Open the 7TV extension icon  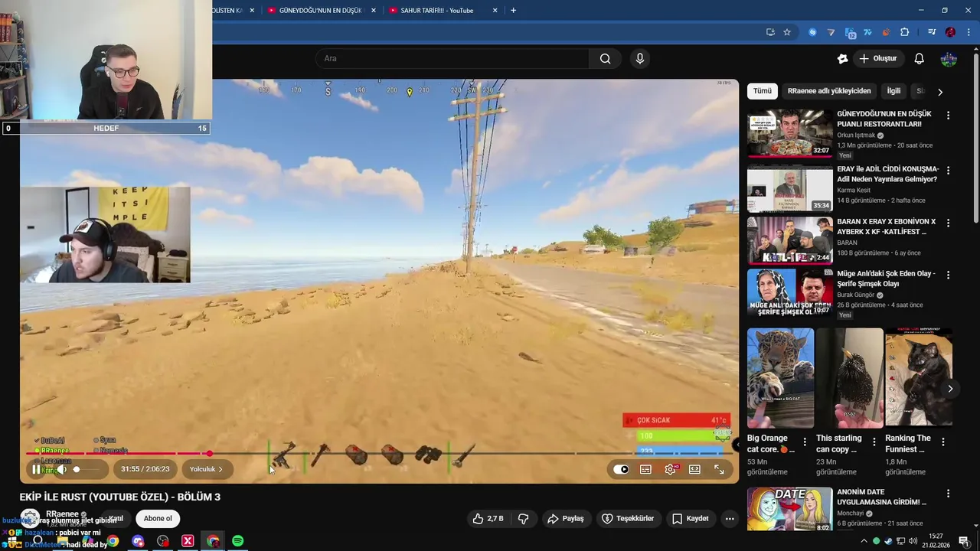867,32
